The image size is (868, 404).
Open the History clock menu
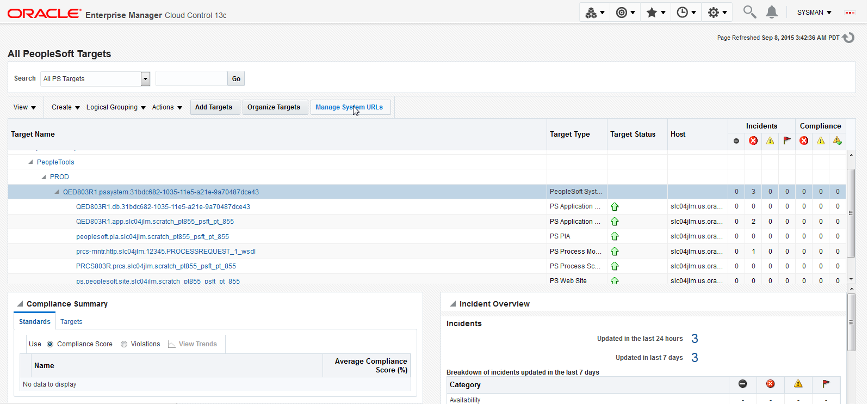point(686,13)
